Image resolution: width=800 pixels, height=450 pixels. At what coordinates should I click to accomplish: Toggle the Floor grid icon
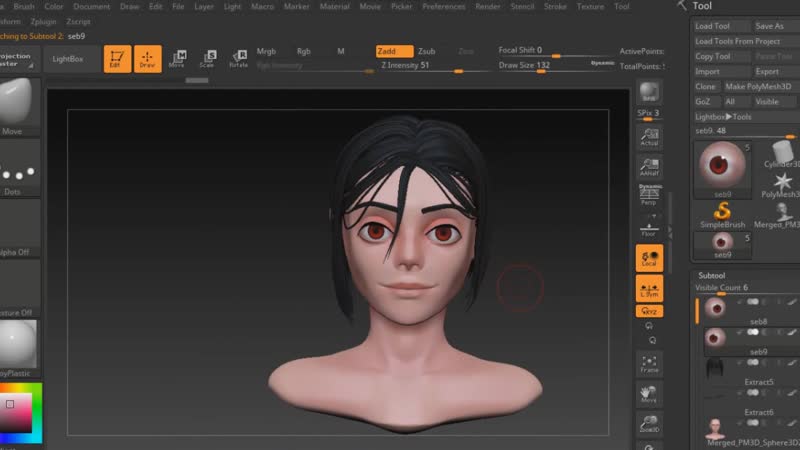pos(649,228)
